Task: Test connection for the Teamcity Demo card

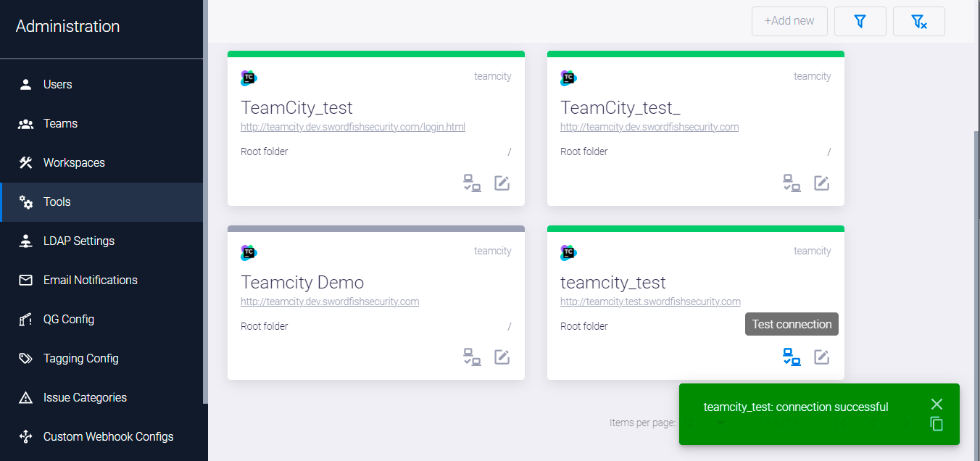Action: click(472, 357)
